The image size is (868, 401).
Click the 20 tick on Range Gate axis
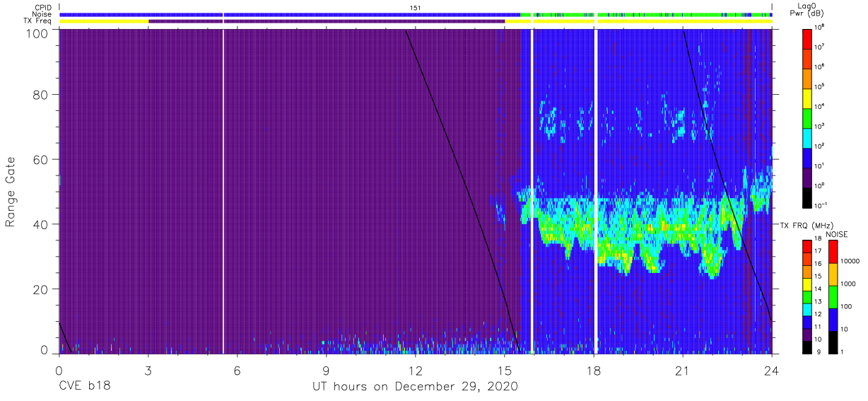click(42, 289)
